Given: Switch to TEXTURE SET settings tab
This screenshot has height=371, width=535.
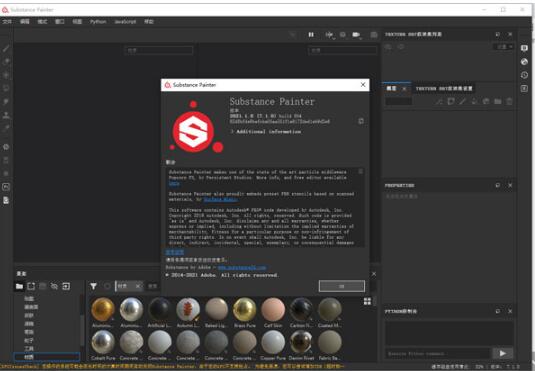Looking at the screenshot, I should 444,89.
